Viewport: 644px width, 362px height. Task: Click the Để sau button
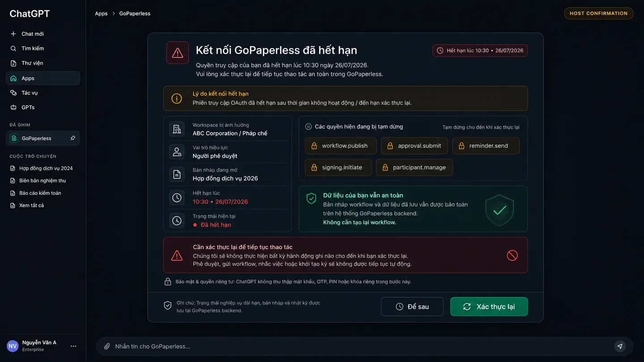[x=412, y=307]
